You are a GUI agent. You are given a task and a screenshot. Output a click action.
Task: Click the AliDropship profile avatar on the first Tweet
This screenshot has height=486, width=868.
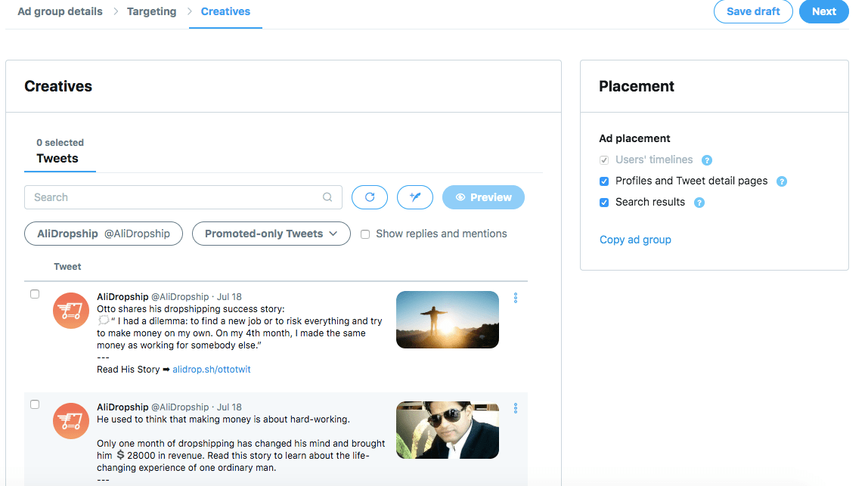(x=70, y=310)
